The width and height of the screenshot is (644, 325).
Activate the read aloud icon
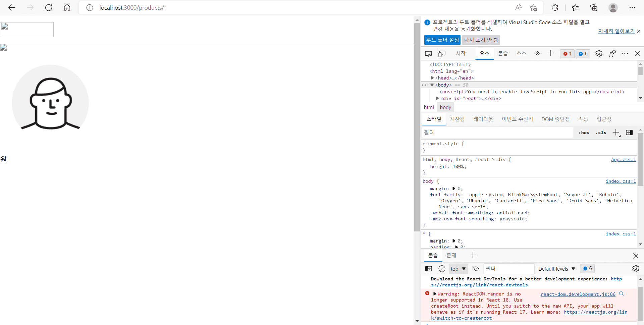point(518,8)
